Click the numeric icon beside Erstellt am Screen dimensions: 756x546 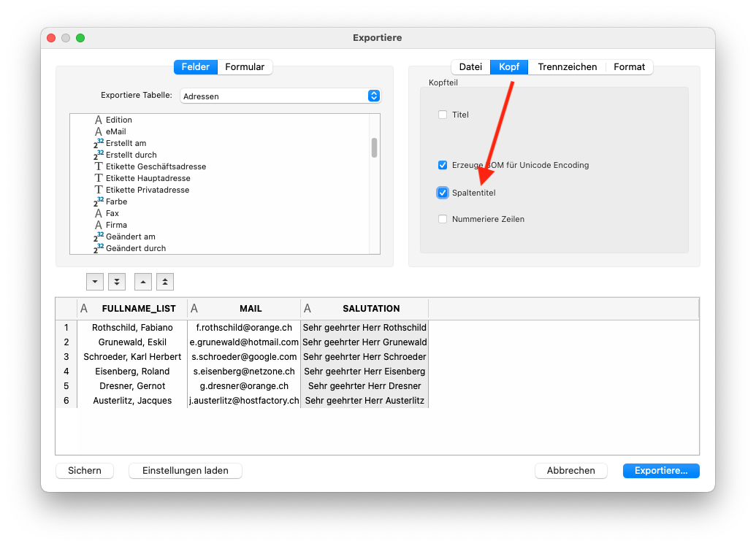(x=99, y=143)
